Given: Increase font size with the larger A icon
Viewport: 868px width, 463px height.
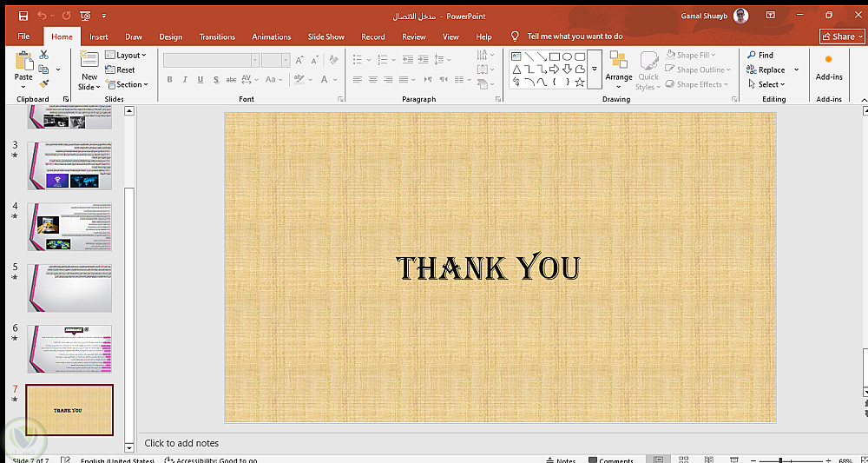Looking at the screenshot, I should coord(299,60).
